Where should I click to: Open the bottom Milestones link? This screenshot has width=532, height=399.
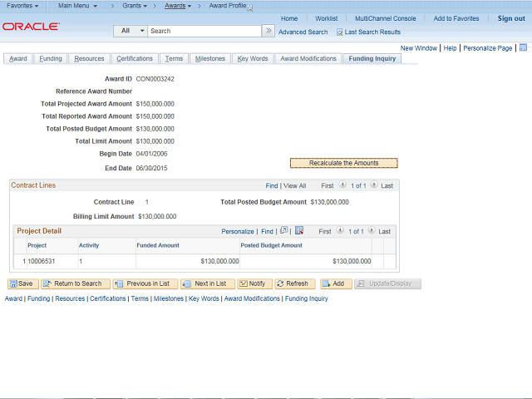click(169, 298)
